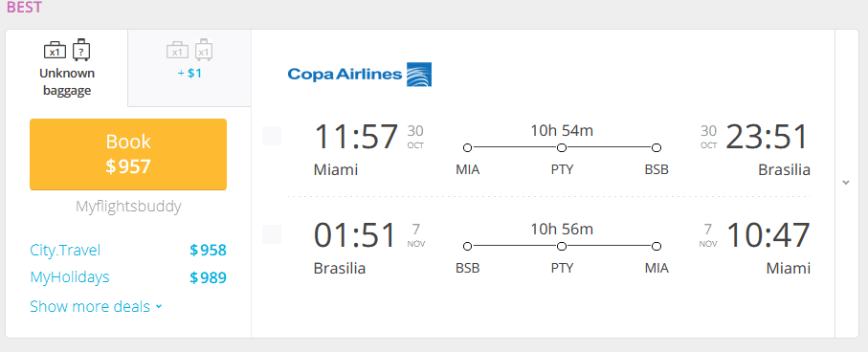Open the City.Travel $958 deal

click(x=128, y=251)
